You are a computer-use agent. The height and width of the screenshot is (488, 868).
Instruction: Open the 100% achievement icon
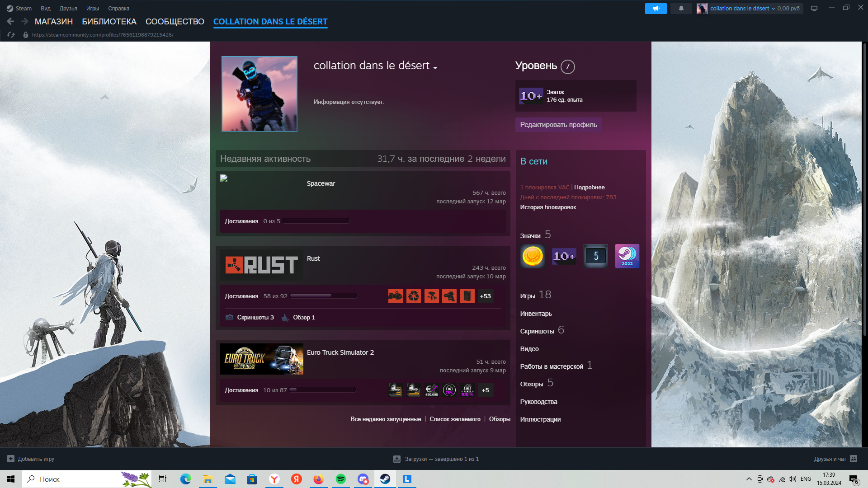coord(467,390)
